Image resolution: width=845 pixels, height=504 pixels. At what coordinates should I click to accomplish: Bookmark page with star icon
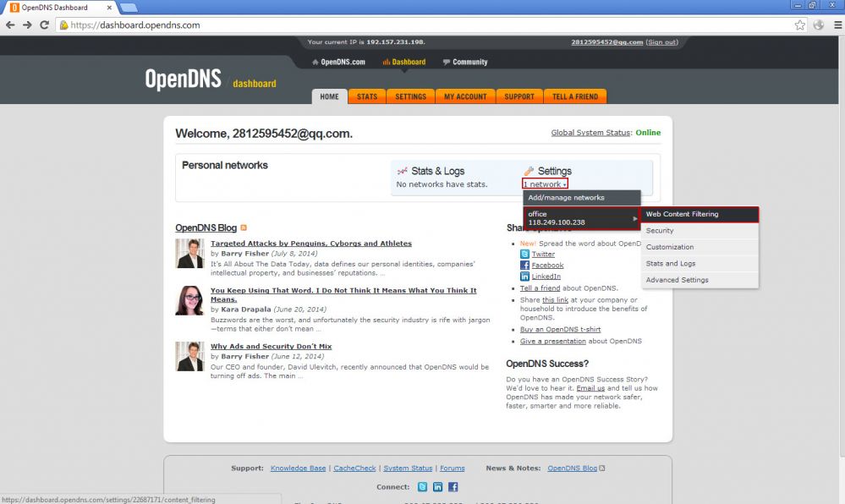click(799, 25)
